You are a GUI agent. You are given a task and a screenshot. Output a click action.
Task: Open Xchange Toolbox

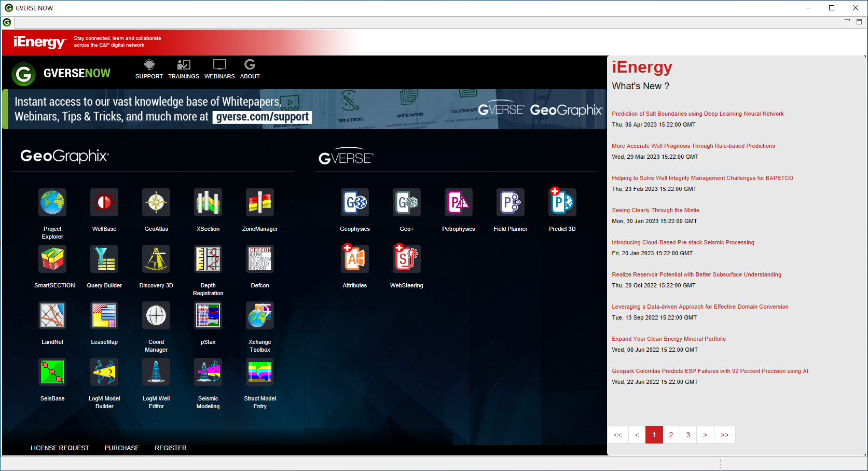tap(260, 315)
